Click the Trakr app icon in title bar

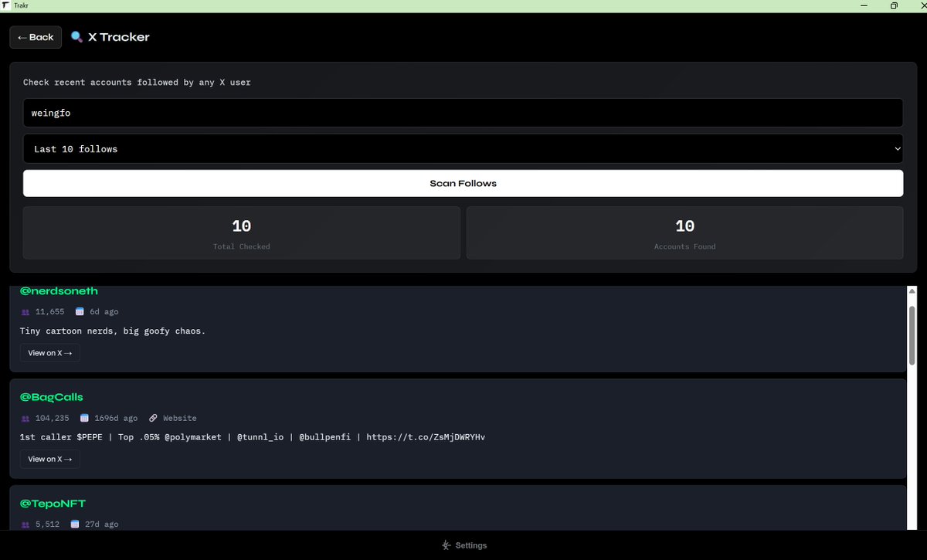pyautogui.click(x=5, y=5)
